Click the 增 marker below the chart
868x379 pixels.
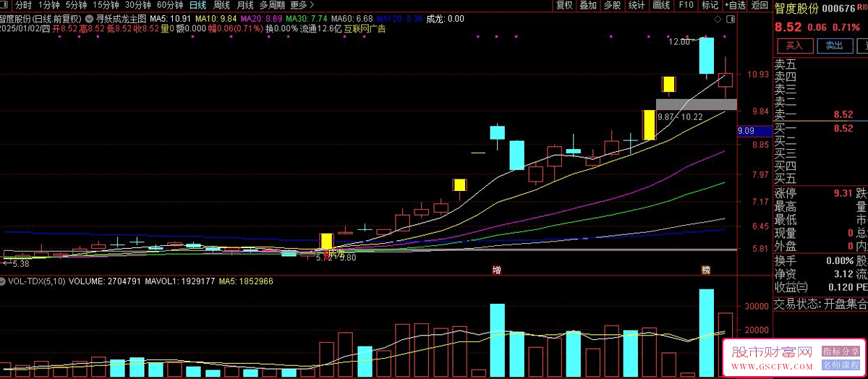(x=496, y=270)
